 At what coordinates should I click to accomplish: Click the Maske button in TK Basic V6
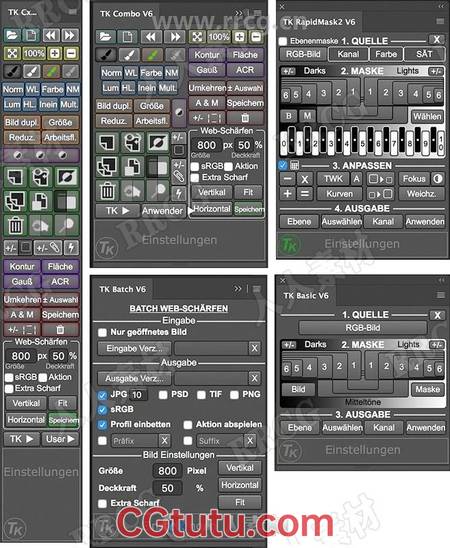coord(428,389)
